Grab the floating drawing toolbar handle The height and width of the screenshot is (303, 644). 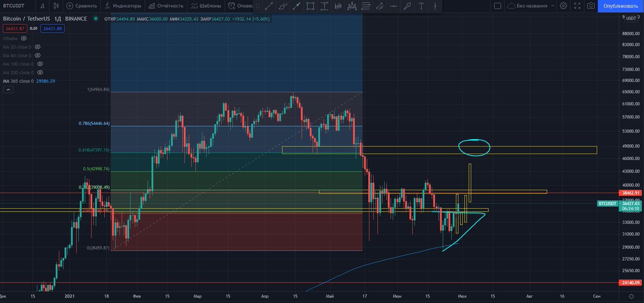tap(257, 6)
